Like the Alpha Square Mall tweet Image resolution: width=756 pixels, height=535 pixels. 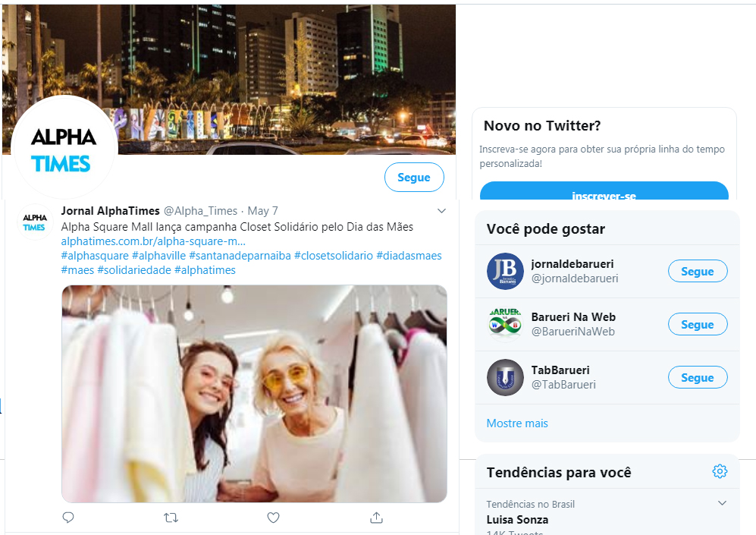click(274, 518)
